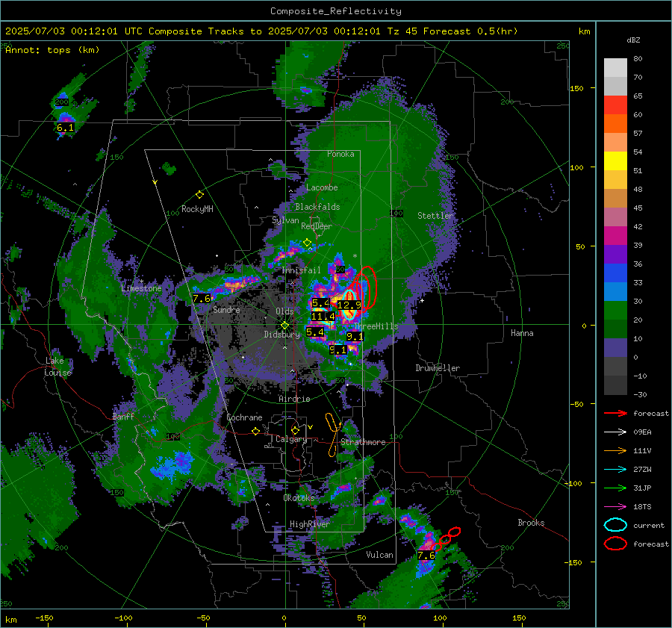Click the Hanna city label
The width and height of the screenshot is (672, 628).
[x=522, y=333]
